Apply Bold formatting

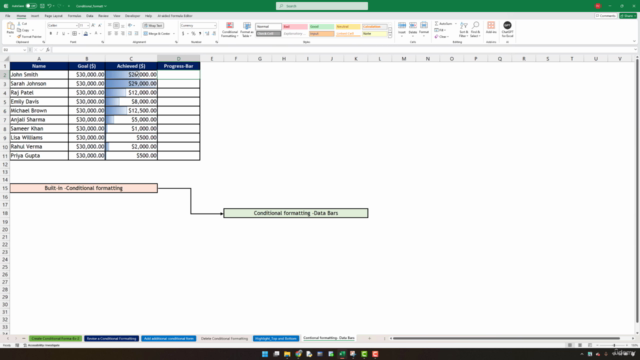pyautogui.click(x=51, y=33)
